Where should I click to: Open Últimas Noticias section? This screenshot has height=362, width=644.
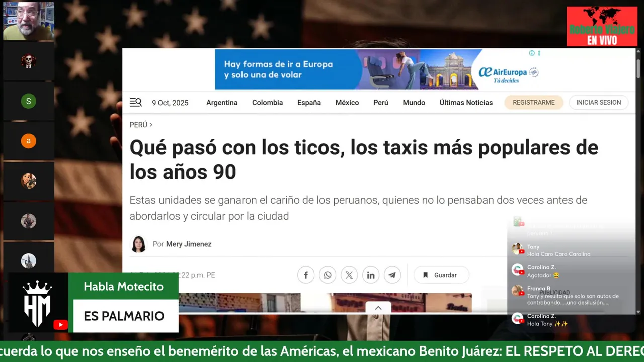(x=466, y=103)
